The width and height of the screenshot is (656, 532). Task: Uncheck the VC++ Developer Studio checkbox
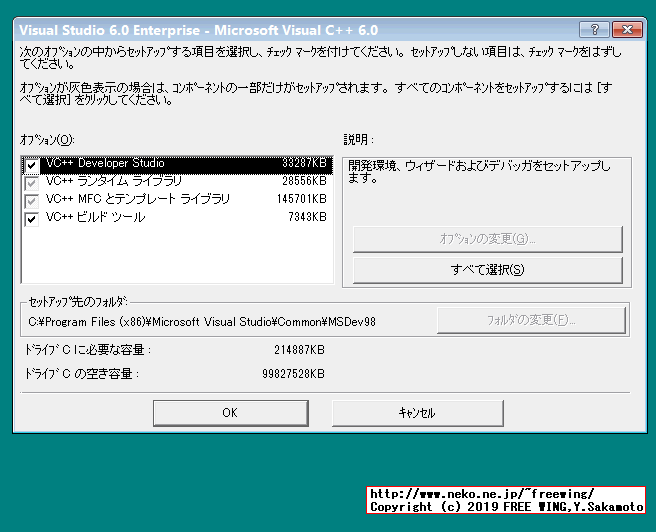tap(31, 165)
